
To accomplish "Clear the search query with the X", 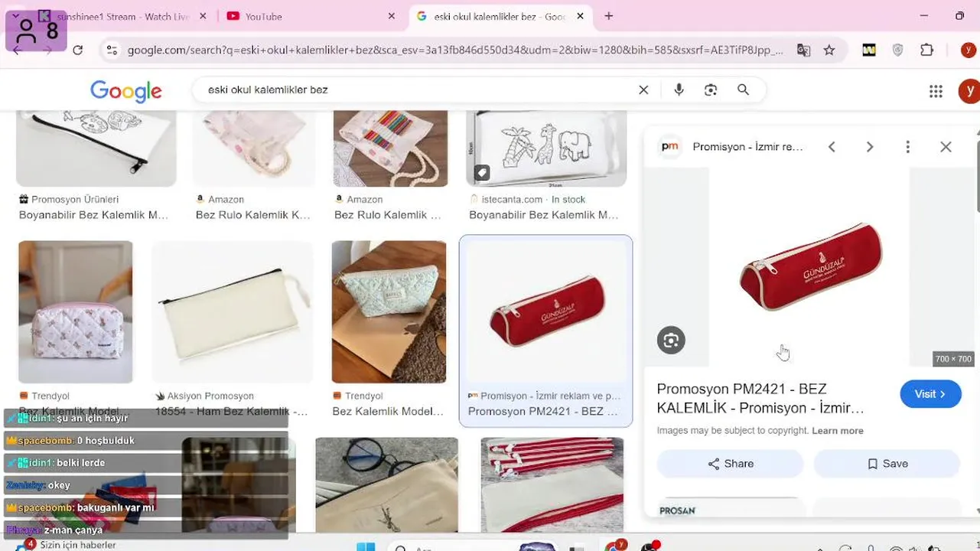I will (x=643, y=90).
